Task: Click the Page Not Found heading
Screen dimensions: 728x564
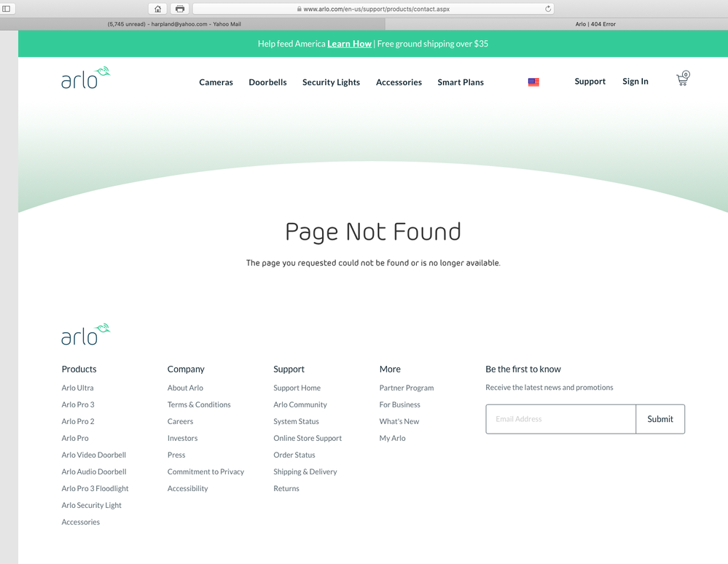Action: 373,232
